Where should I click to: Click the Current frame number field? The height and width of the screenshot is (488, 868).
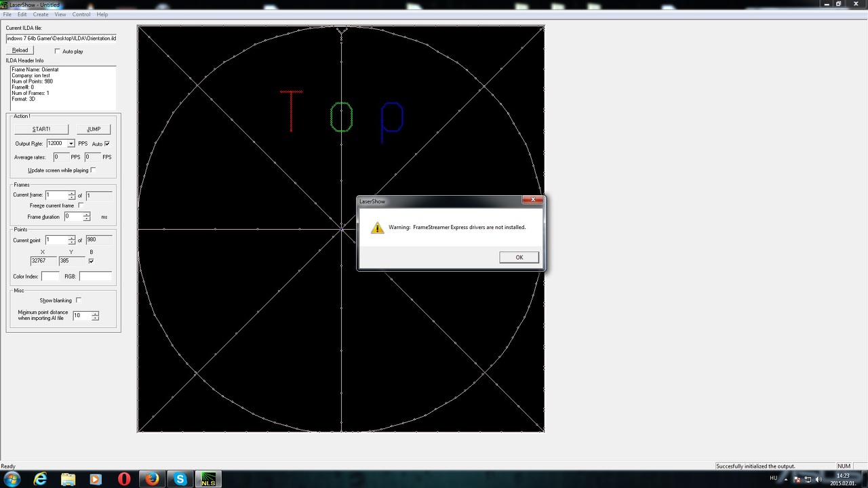coord(57,195)
